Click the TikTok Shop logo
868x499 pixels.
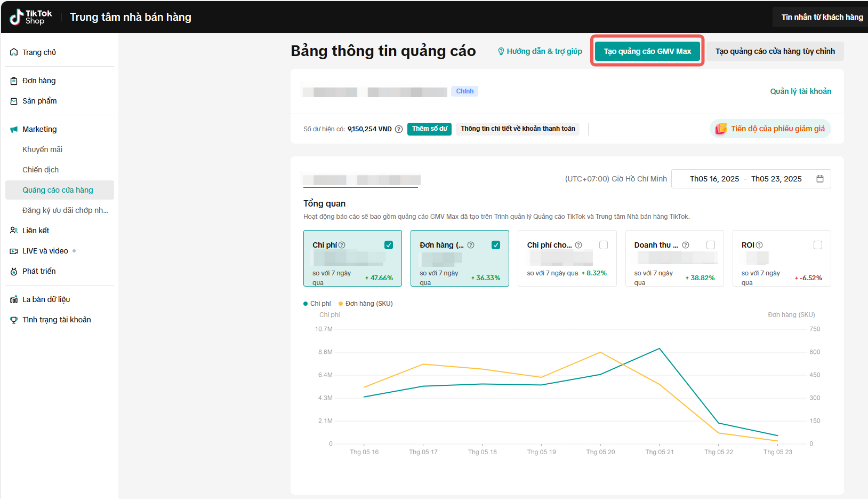(31, 17)
